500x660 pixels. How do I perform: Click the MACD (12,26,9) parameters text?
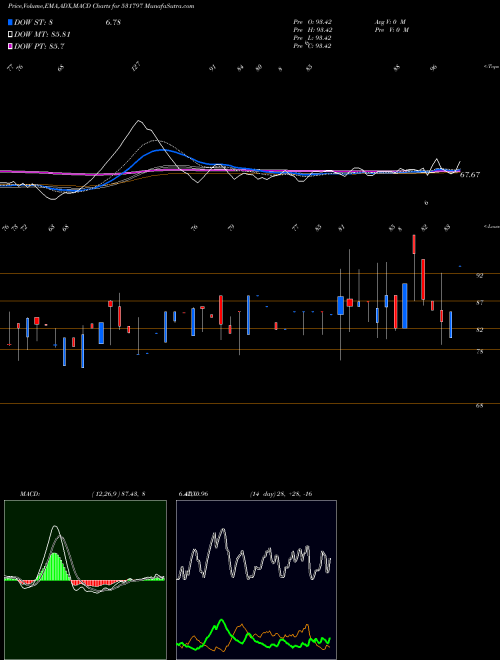click(x=118, y=494)
